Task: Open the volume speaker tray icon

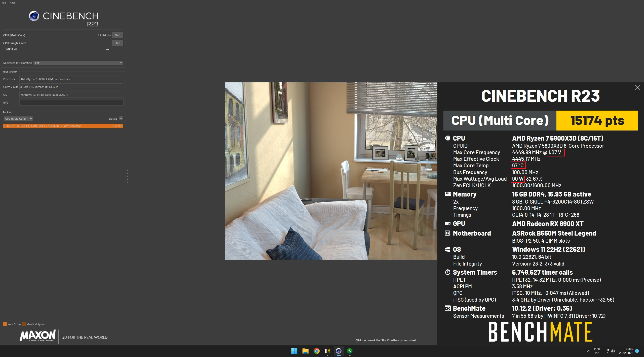Action: coord(613,351)
